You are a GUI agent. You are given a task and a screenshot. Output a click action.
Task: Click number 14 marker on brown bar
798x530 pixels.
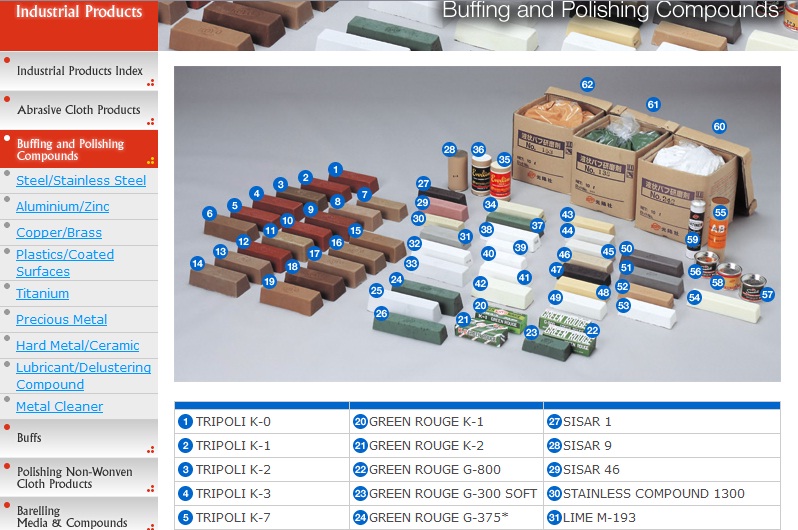(x=197, y=264)
